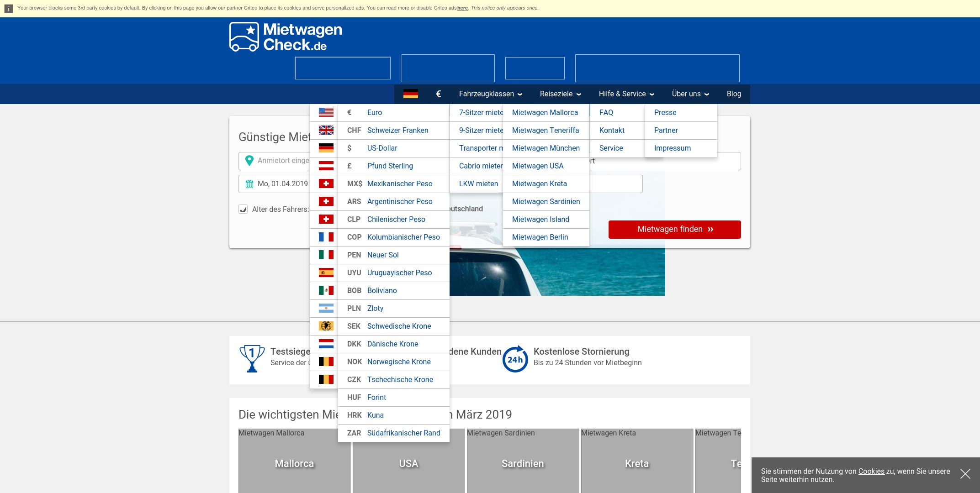Viewport: 980px width, 493px height.
Task: Open the Blog page from navigation
Action: (734, 94)
